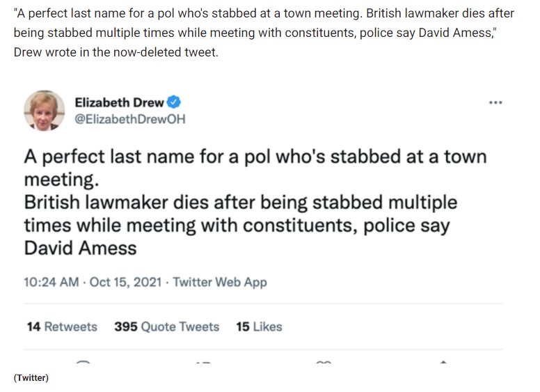This screenshot has width=540, height=392.
Task: Open the @ElizabethDrewOH handle link
Action: [129, 119]
